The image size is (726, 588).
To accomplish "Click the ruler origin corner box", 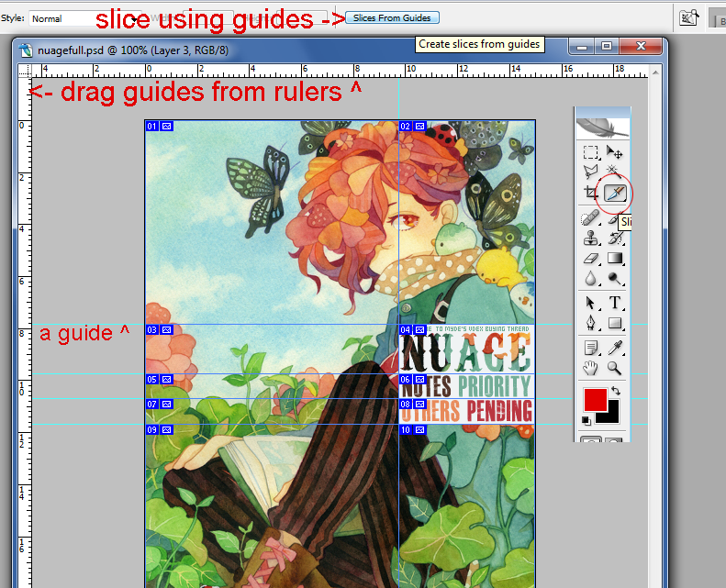I will pos(25,71).
